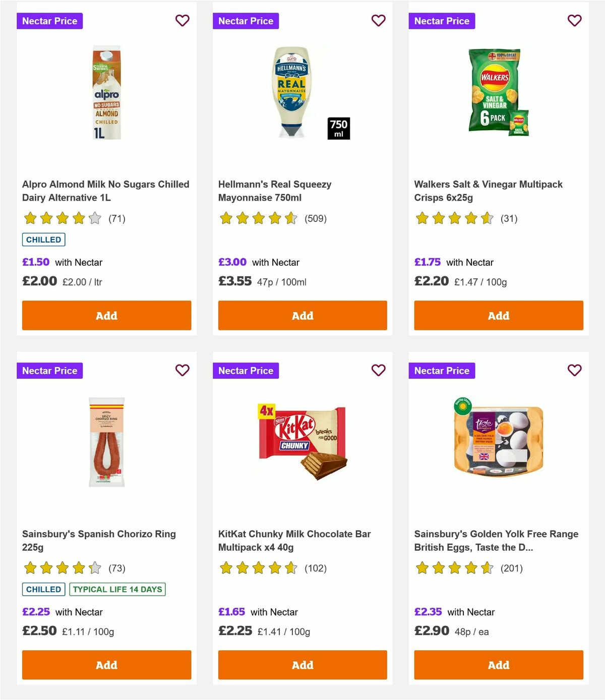Click heart icon on Hellmann's Real Mayonnaise
The width and height of the screenshot is (605, 700).
[378, 21]
